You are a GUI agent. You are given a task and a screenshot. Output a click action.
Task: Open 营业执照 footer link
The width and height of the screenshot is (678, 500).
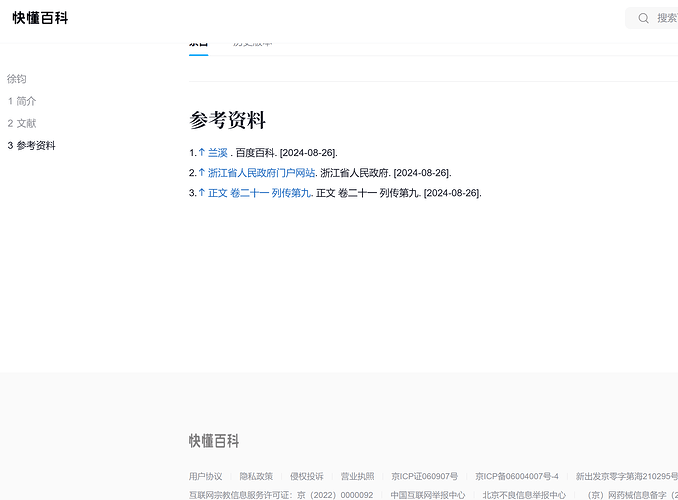coord(357,476)
